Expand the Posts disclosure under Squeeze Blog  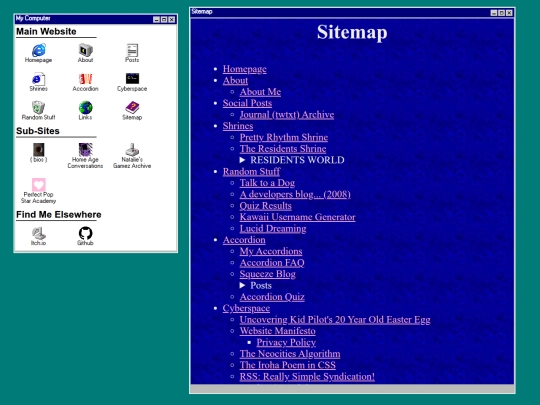[242, 285]
